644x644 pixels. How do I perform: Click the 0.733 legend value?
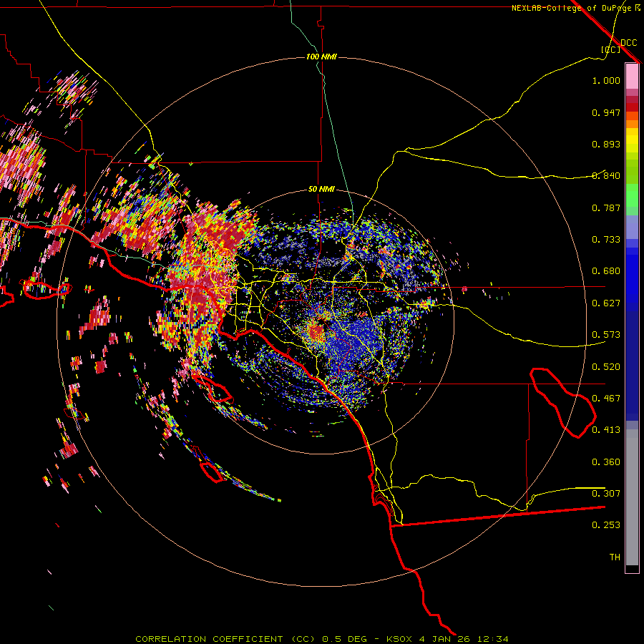coord(606,240)
